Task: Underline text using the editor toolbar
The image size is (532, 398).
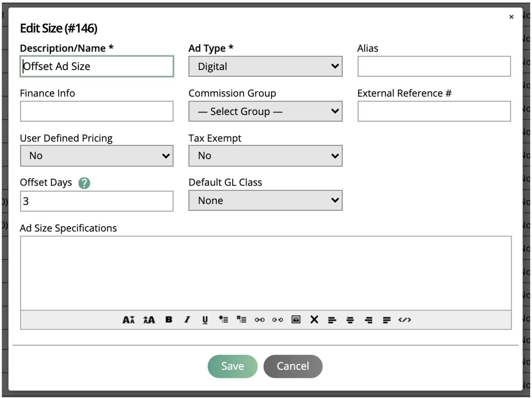Action: point(205,320)
